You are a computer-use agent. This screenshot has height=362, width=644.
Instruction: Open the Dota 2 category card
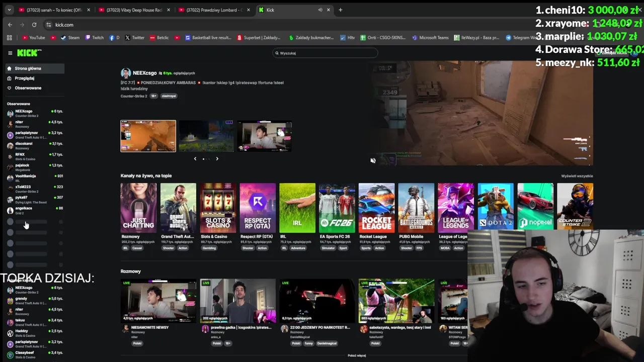(496, 206)
